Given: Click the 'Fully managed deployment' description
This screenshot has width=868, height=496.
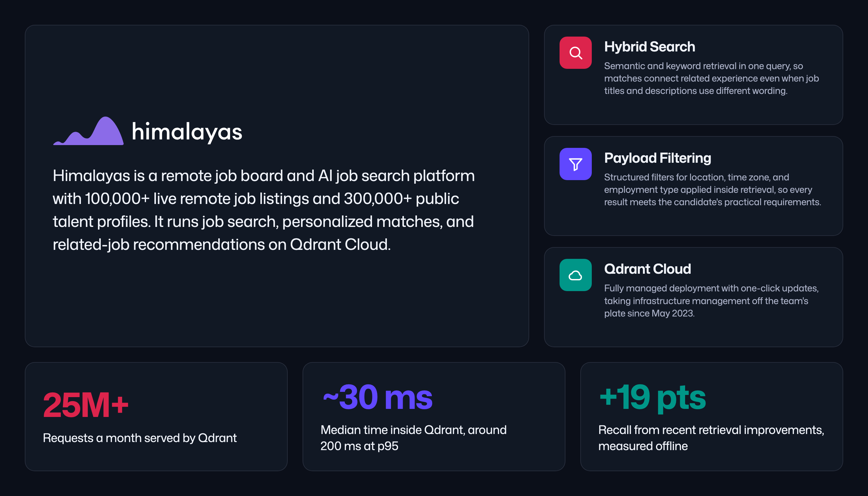Looking at the screenshot, I should [711, 300].
